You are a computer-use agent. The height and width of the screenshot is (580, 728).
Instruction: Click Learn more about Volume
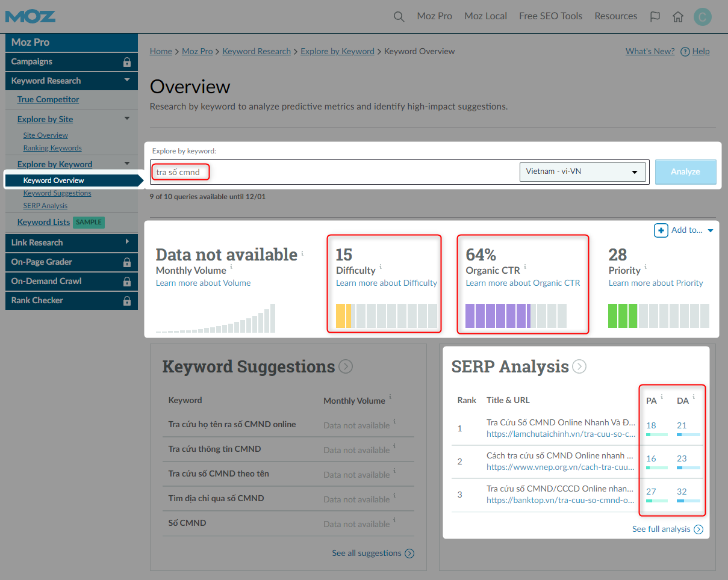[x=203, y=283]
